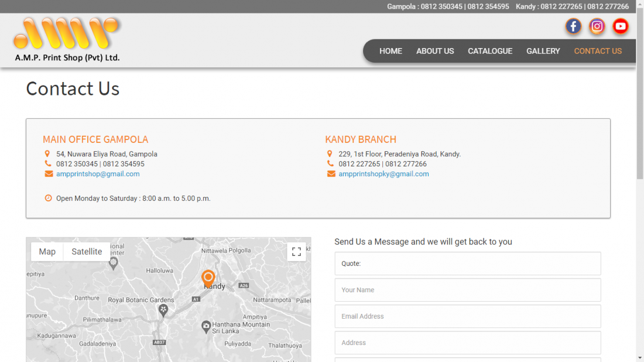Click the Nittawela Polgolla map label
This screenshot has height=362, width=644.
(226, 250)
